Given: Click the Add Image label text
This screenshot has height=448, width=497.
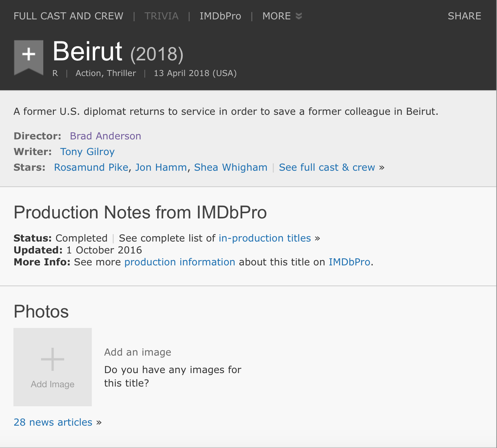Looking at the screenshot, I should 53,384.
